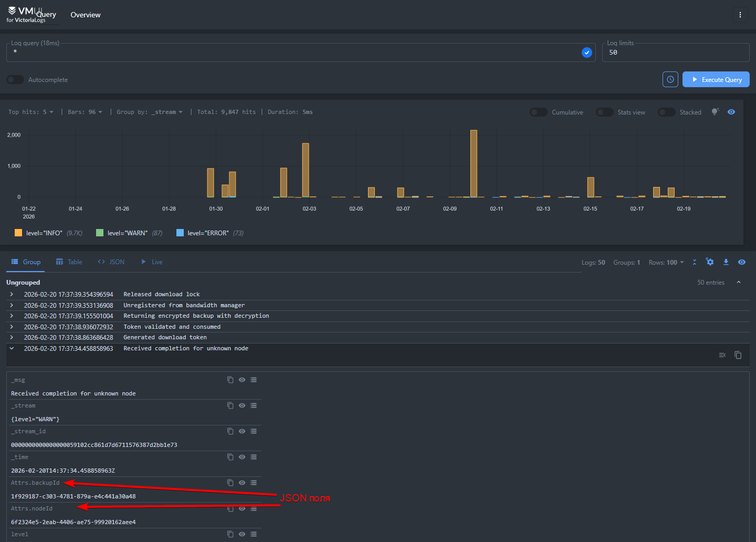This screenshot has height=542, width=756.
Task: Open the log view settings gear
Action: pos(710,262)
